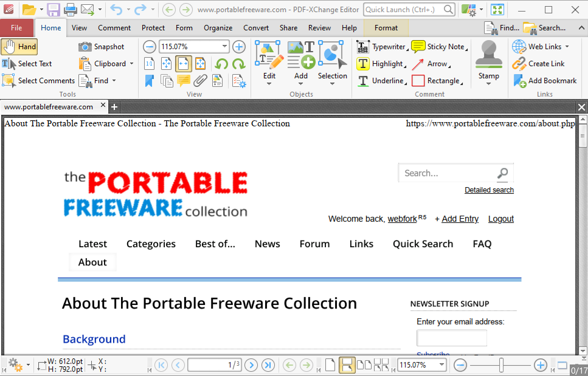Viewport: 588px width, 376px height.
Task: Open the Selection objects tool
Action: 332,63
